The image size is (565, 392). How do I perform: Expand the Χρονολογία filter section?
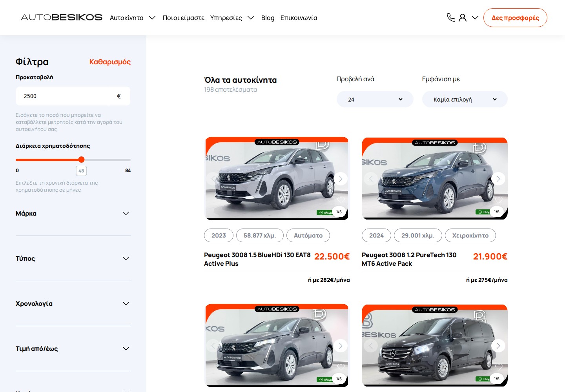[x=73, y=303]
